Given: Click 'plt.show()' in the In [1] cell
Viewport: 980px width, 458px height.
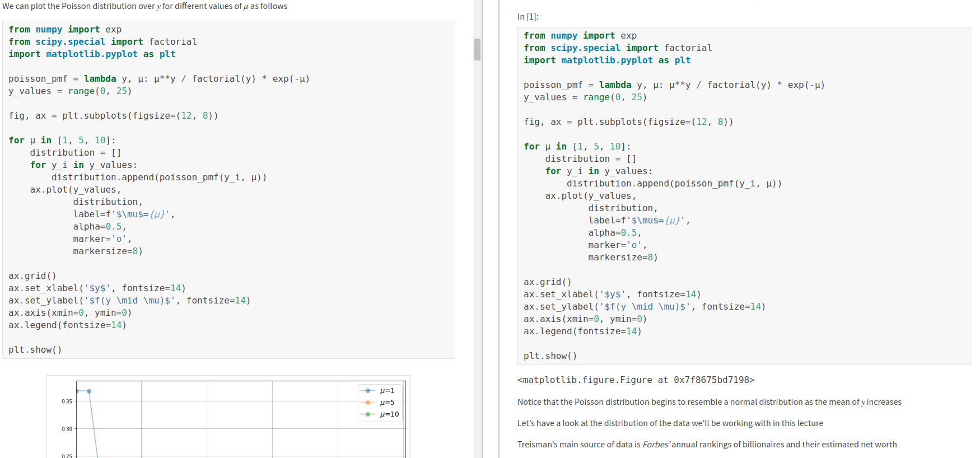Looking at the screenshot, I should pos(550,356).
